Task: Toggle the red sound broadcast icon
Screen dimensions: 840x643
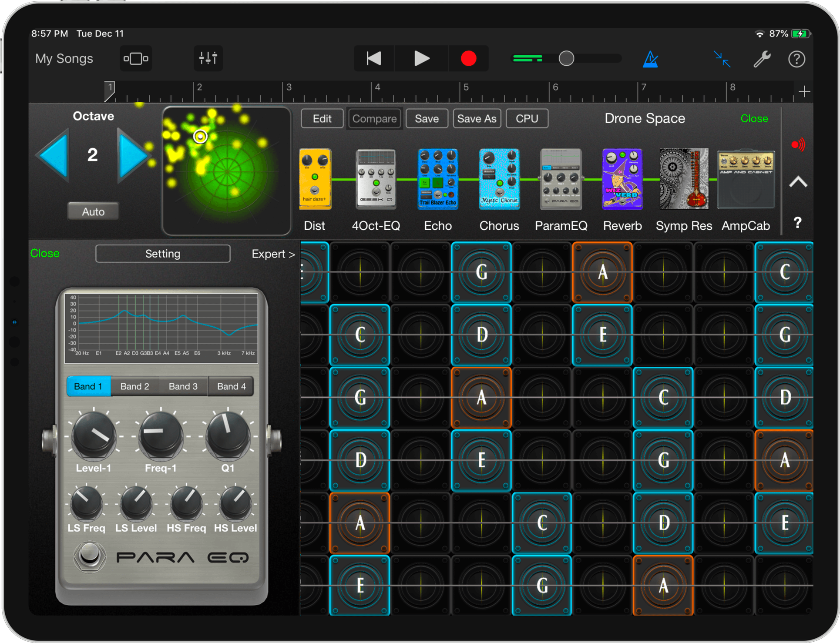Action: point(798,144)
